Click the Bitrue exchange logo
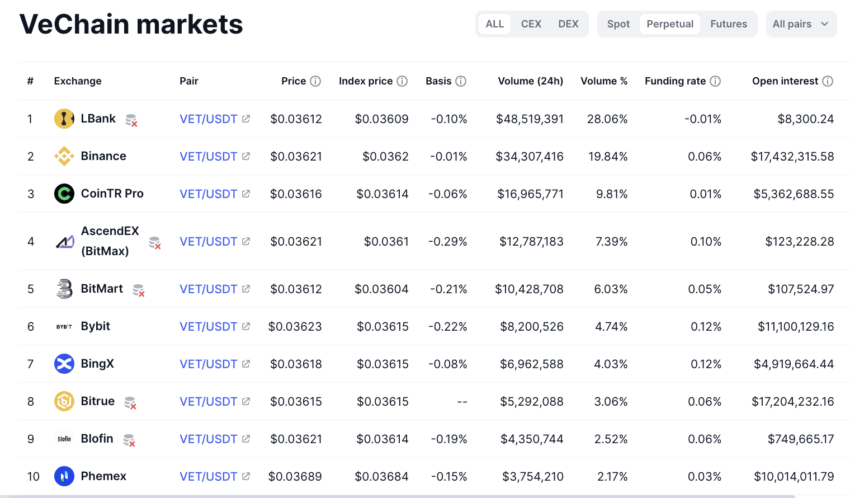The image size is (850, 498). pos(64,402)
